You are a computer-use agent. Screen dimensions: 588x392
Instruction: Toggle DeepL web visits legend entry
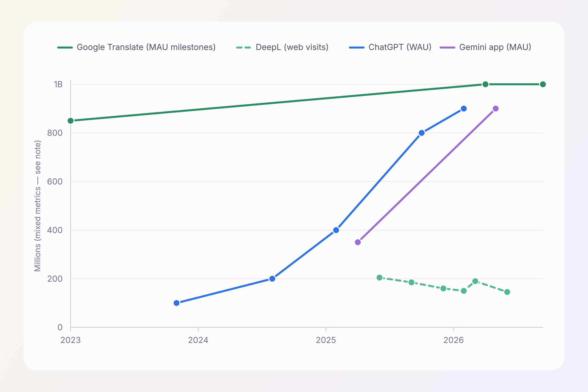pyautogui.click(x=282, y=47)
